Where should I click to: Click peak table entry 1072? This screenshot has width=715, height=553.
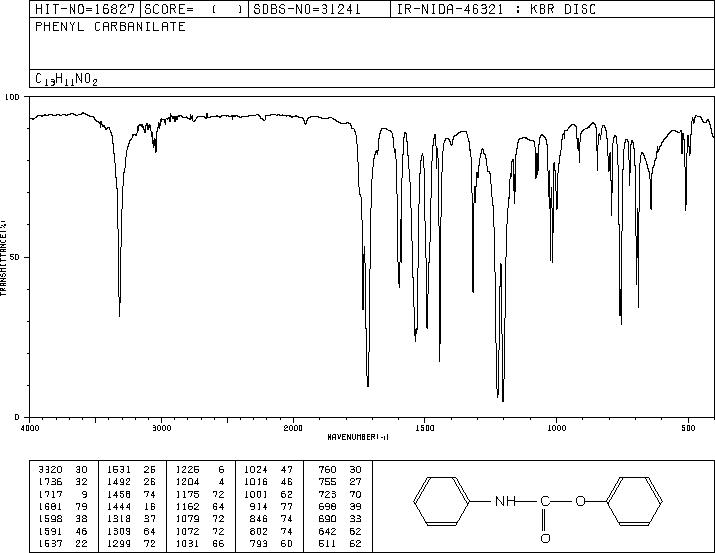[188, 532]
